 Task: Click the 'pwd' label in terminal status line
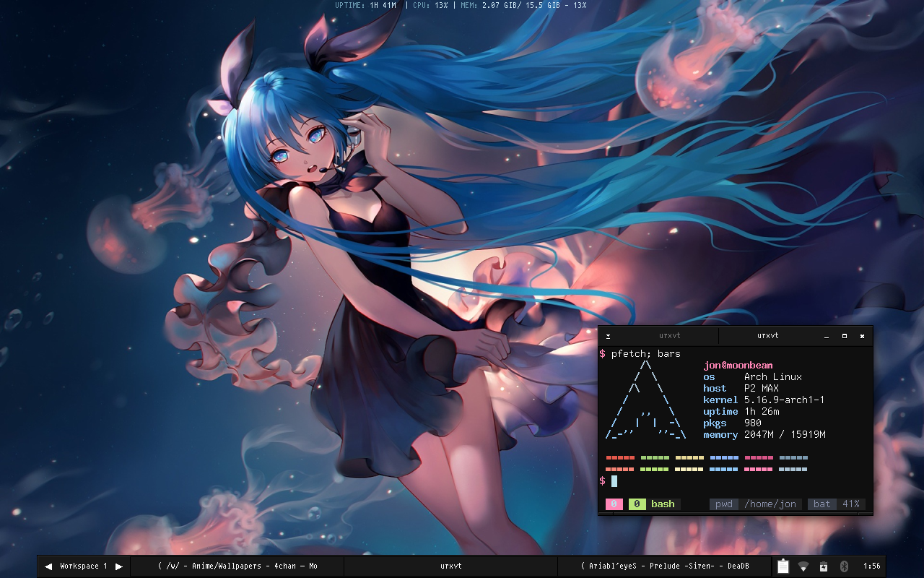[724, 504]
